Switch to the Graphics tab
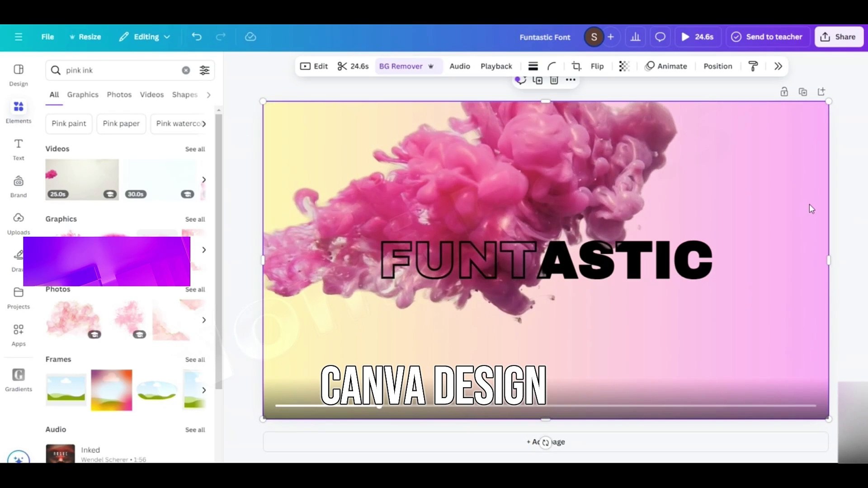The height and width of the screenshot is (488, 868). (x=83, y=94)
